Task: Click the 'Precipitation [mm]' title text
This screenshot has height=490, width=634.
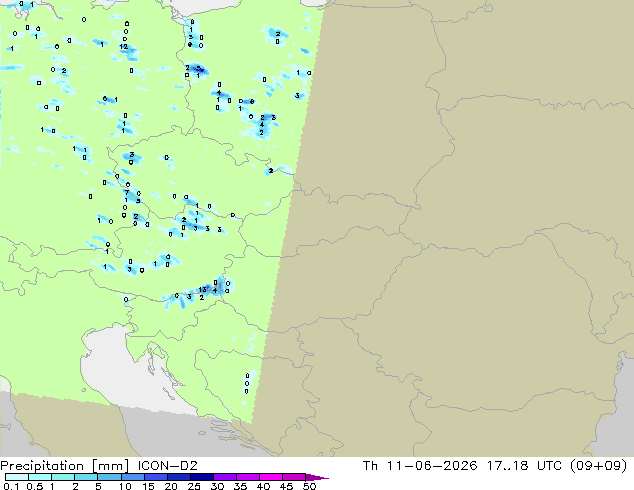Action: click(x=65, y=466)
